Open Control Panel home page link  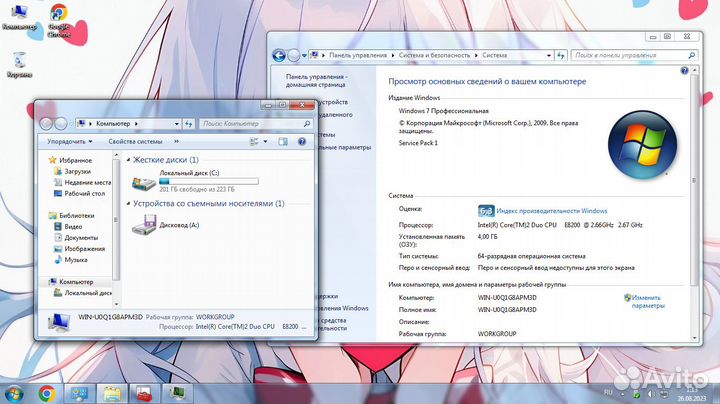pos(316,81)
